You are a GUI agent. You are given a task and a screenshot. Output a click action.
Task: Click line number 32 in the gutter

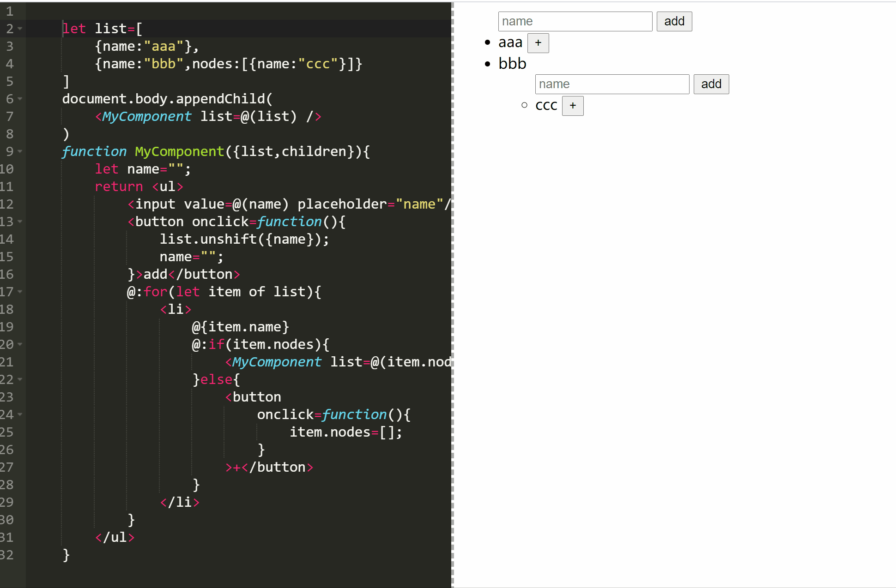pyautogui.click(x=7, y=555)
